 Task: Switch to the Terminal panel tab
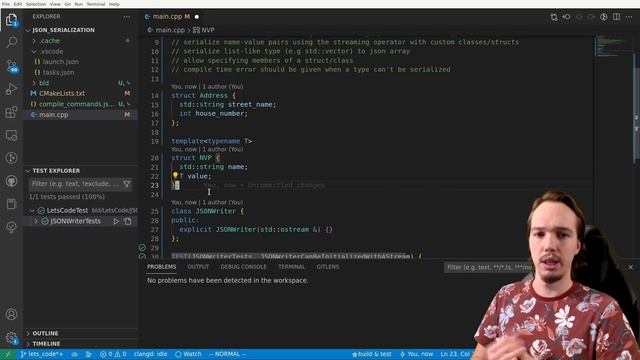coord(291,267)
